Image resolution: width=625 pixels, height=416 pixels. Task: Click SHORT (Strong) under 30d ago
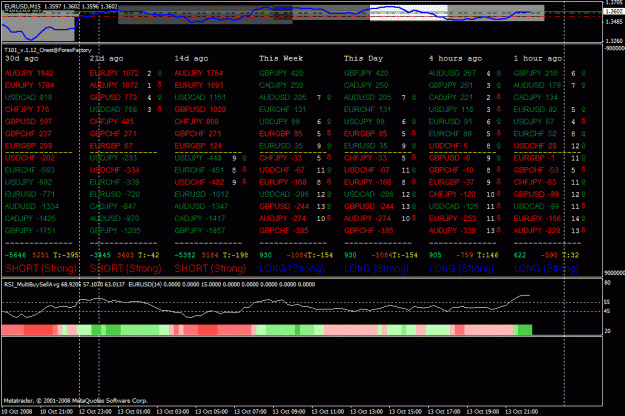pyautogui.click(x=40, y=269)
